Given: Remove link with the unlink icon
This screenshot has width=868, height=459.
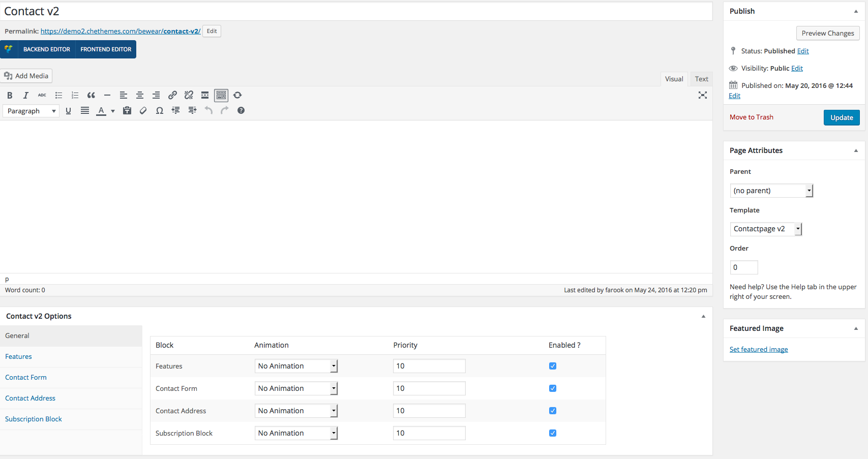Looking at the screenshot, I should coord(189,95).
